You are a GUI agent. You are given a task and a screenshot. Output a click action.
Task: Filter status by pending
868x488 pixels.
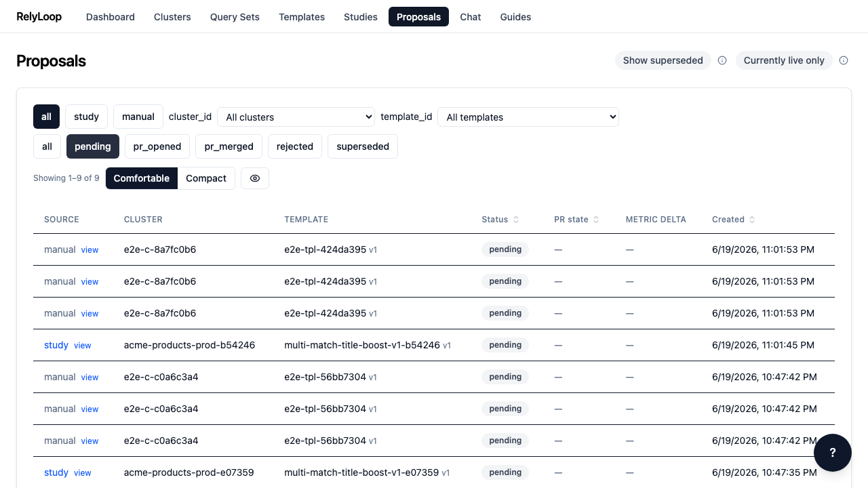[x=93, y=146]
